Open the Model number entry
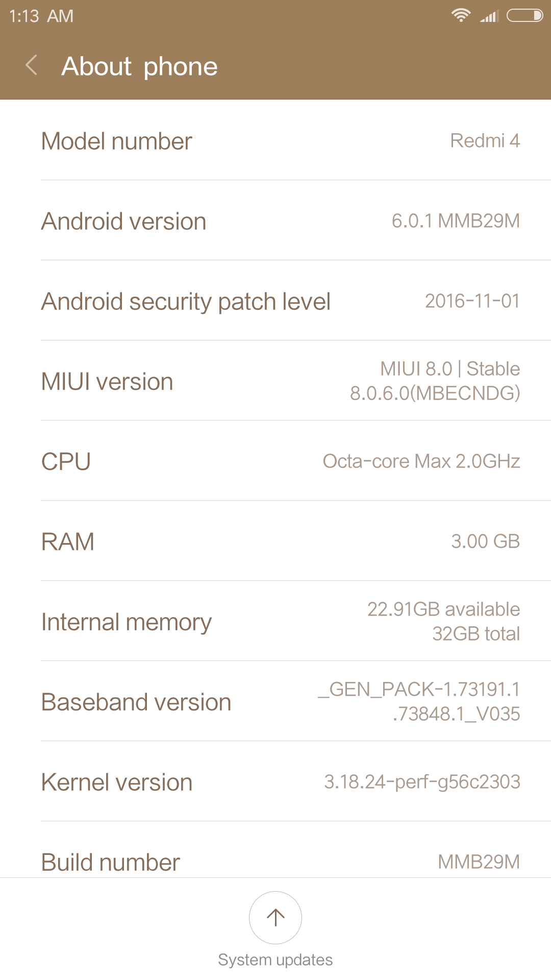The image size is (551, 980). 275,141
